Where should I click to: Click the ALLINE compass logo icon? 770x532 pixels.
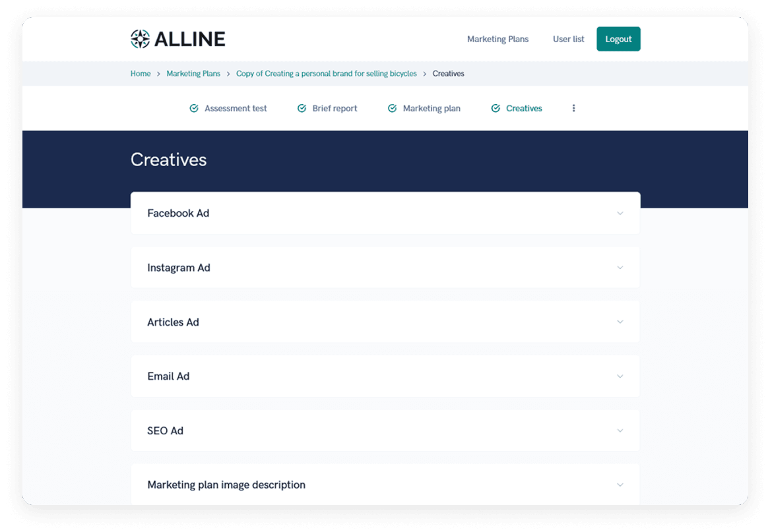point(141,39)
